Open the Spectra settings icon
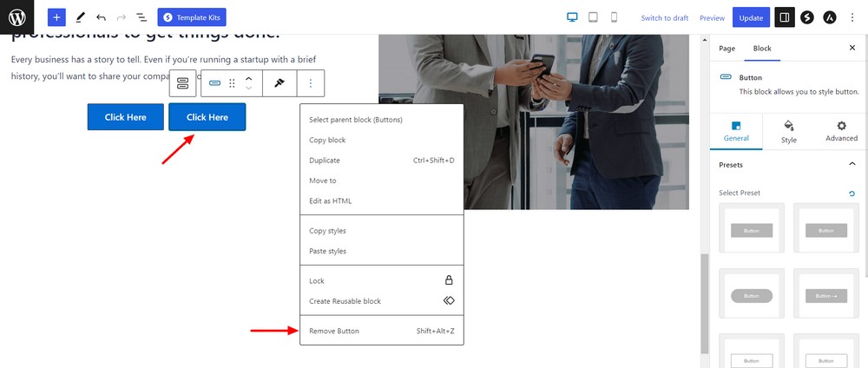 click(x=807, y=17)
